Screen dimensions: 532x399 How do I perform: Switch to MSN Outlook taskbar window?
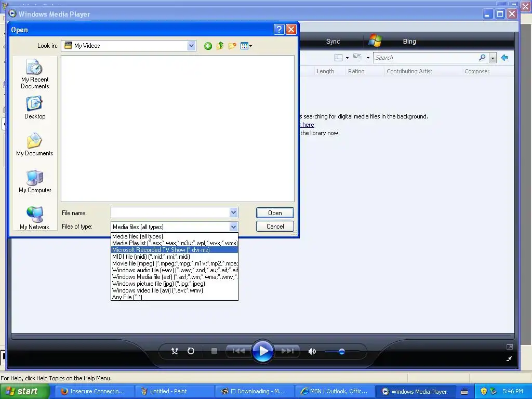click(x=334, y=392)
